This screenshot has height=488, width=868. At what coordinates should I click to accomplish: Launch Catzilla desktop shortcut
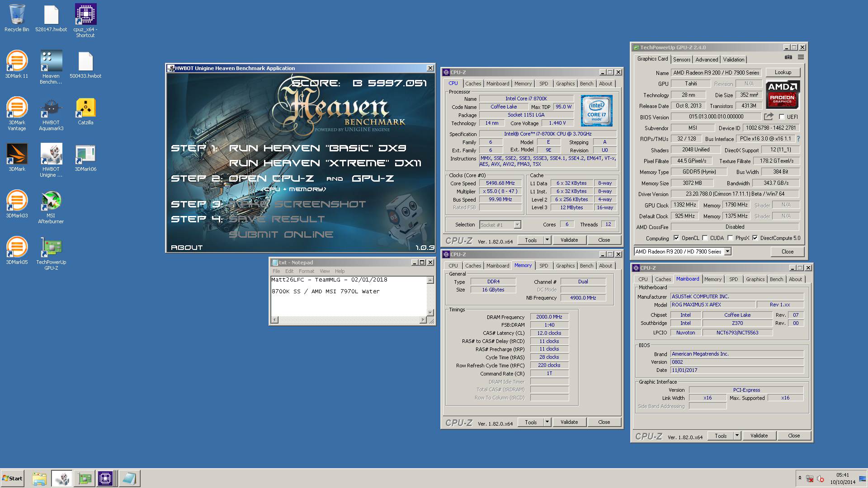click(85, 111)
